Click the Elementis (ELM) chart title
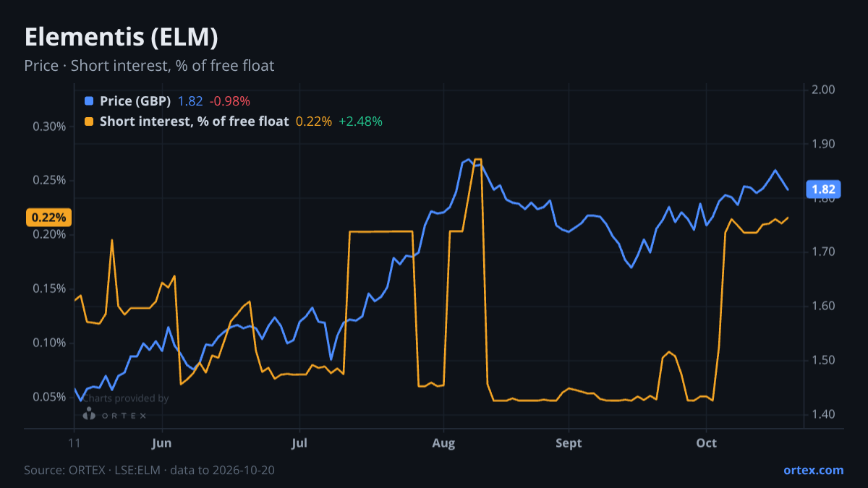The height and width of the screenshot is (488, 868). point(121,37)
